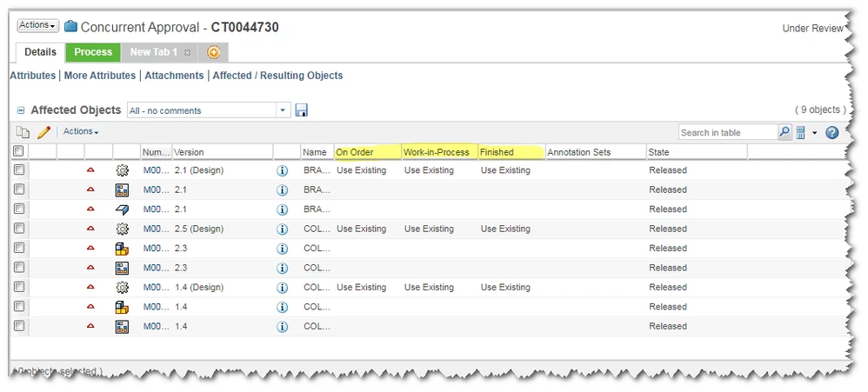Click the Num... column header
This screenshot has height=392, width=868.
click(156, 152)
